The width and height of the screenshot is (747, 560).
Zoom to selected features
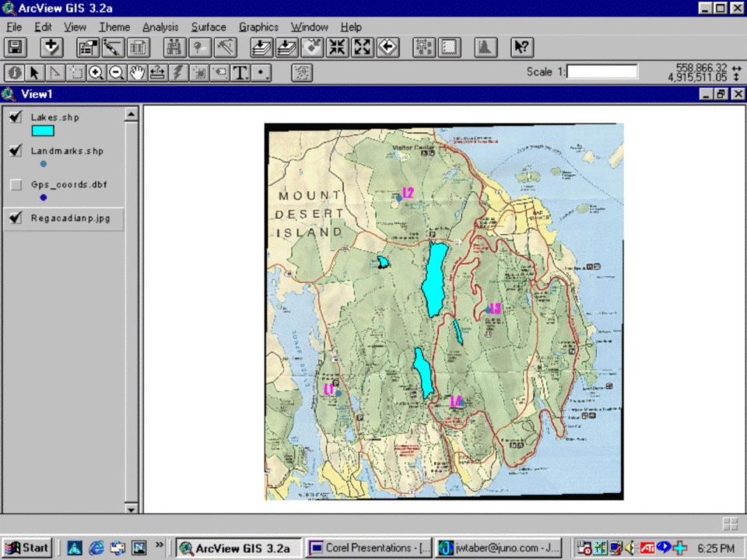312,47
